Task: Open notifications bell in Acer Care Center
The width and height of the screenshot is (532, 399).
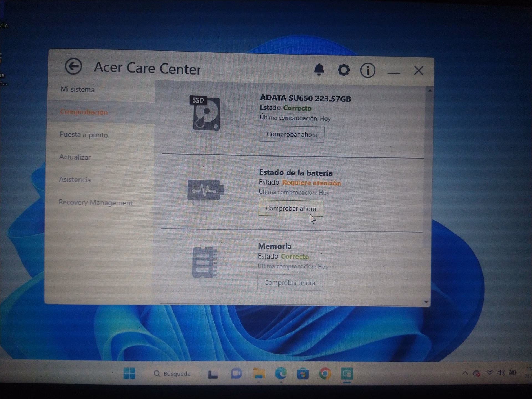Action: click(319, 69)
